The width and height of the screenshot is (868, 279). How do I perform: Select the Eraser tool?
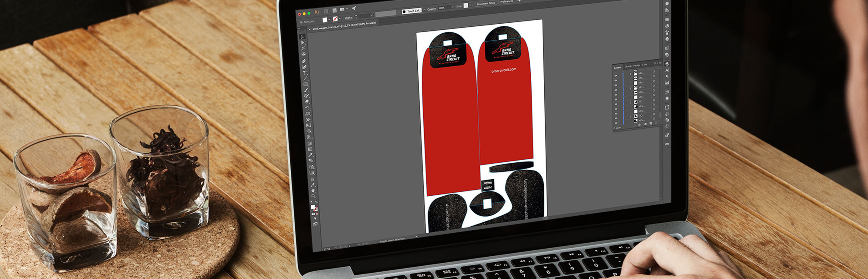(x=307, y=101)
